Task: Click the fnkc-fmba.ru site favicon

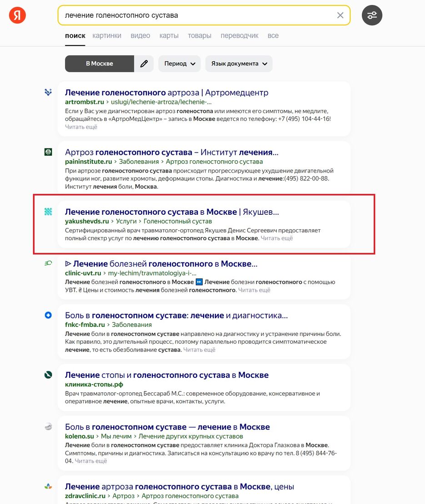Action: (48, 315)
